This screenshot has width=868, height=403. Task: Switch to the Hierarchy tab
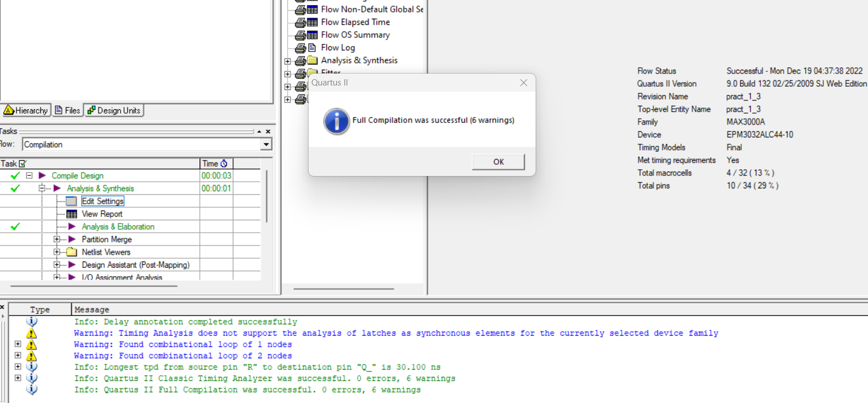click(26, 110)
